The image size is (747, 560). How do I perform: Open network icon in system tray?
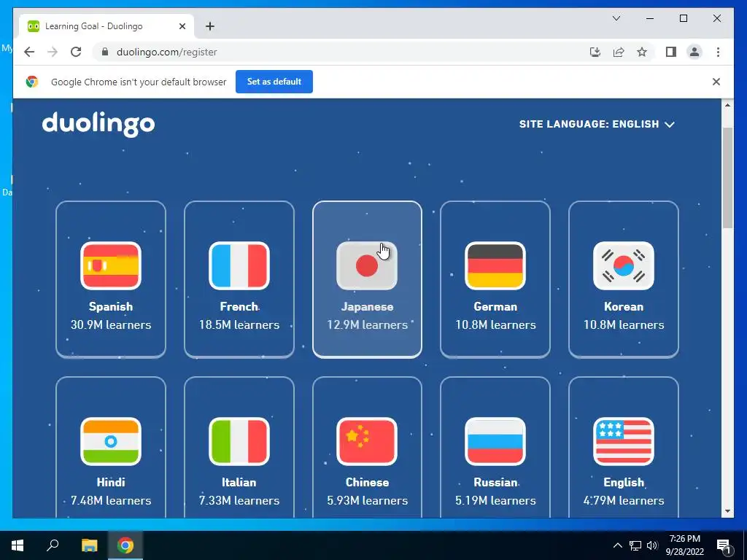[x=635, y=545]
